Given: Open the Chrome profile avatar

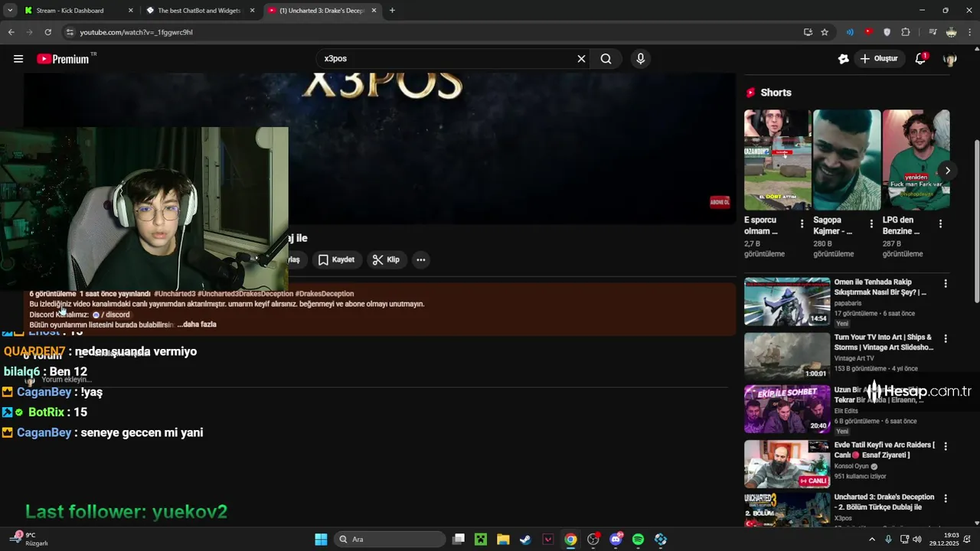Looking at the screenshot, I should 951,32.
